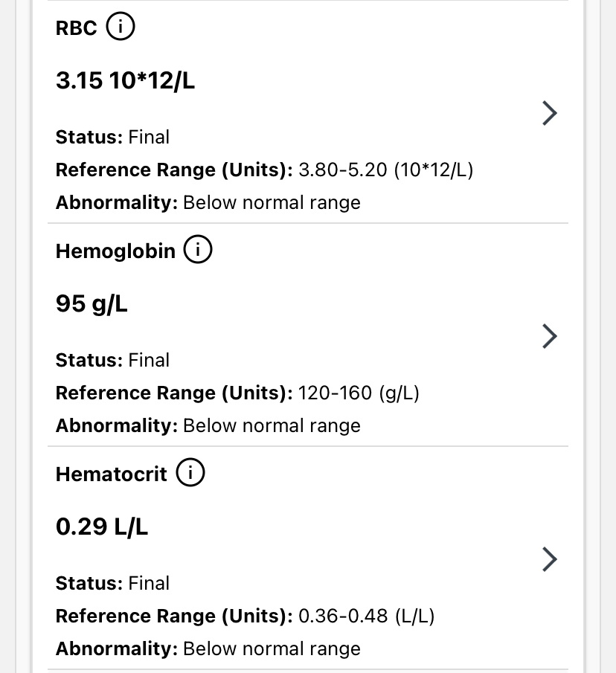Select the RBC test name heading
This screenshot has height=673, width=616.
pyautogui.click(x=77, y=28)
